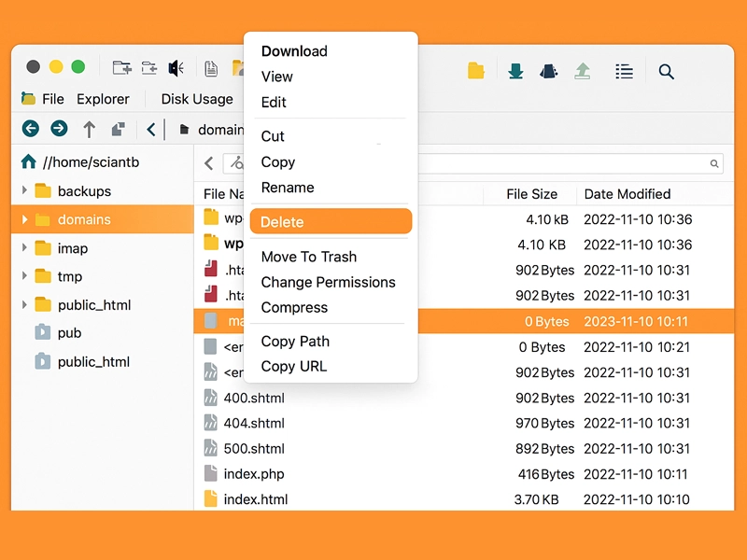The height and width of the screenshot is (560, 747).
Task: Click Change Permissions menu entry
Action: coord(328,282)
